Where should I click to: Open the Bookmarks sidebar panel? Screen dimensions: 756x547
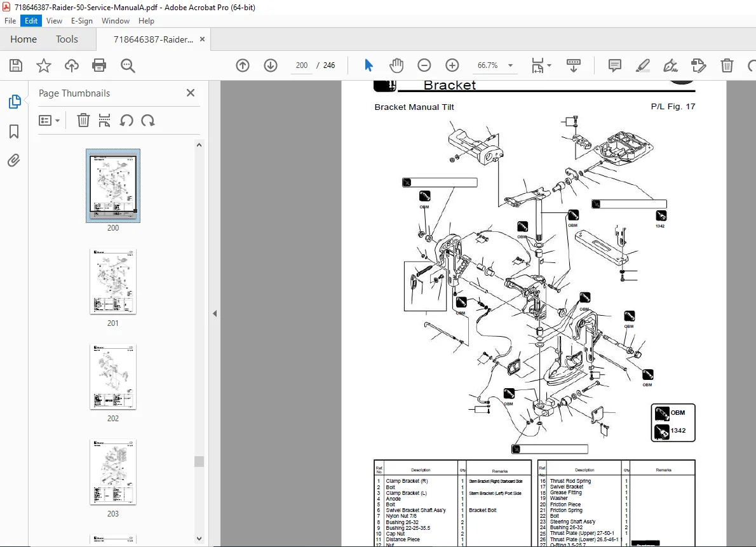(14, 132)
